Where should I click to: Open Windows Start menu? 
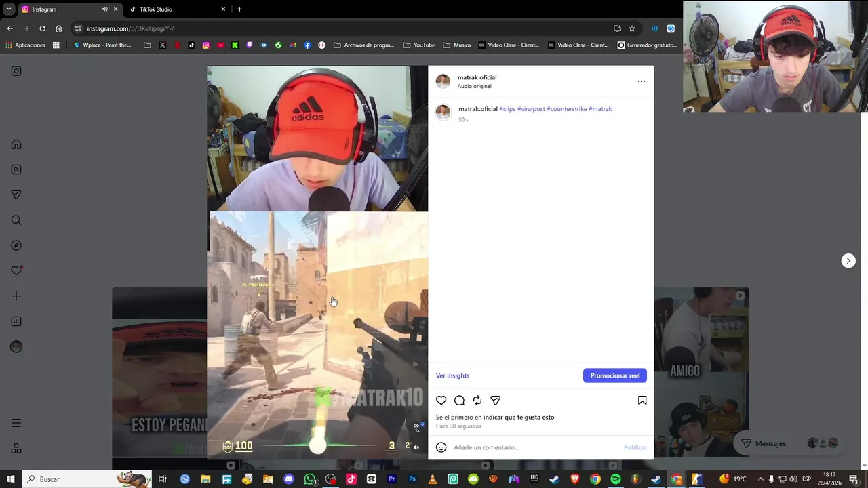coord(10,479)
